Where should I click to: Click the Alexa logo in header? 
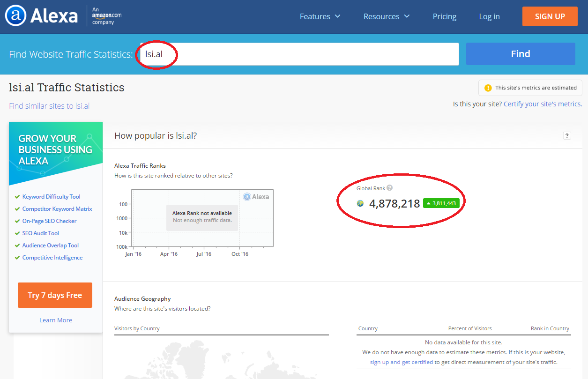click(41, 16)
